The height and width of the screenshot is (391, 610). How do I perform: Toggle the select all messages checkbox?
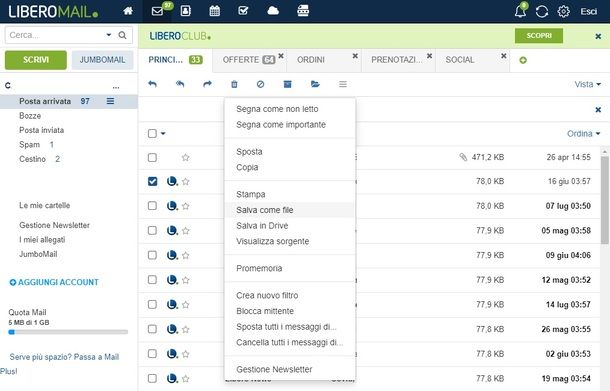tap(152, 134)
